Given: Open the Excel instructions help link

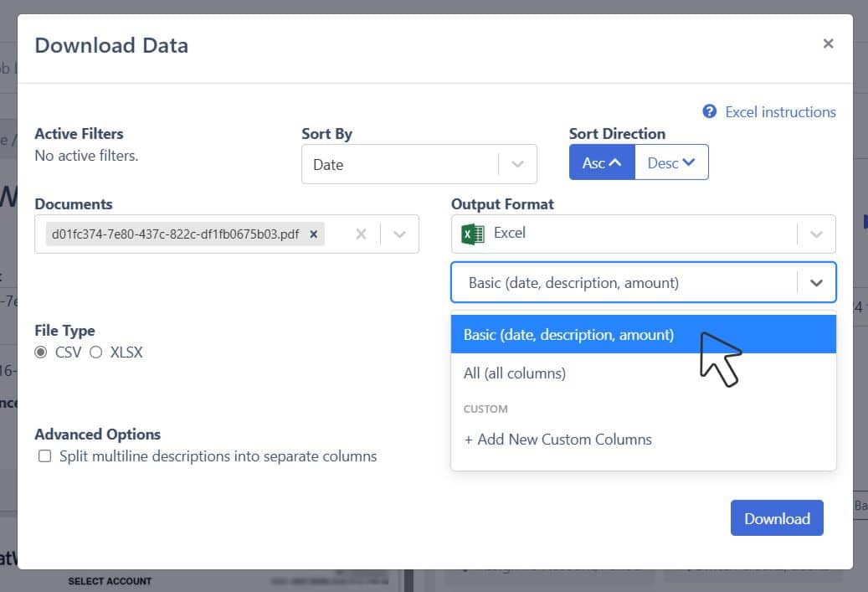Looking at the screenshot, I should coord(780,112).
